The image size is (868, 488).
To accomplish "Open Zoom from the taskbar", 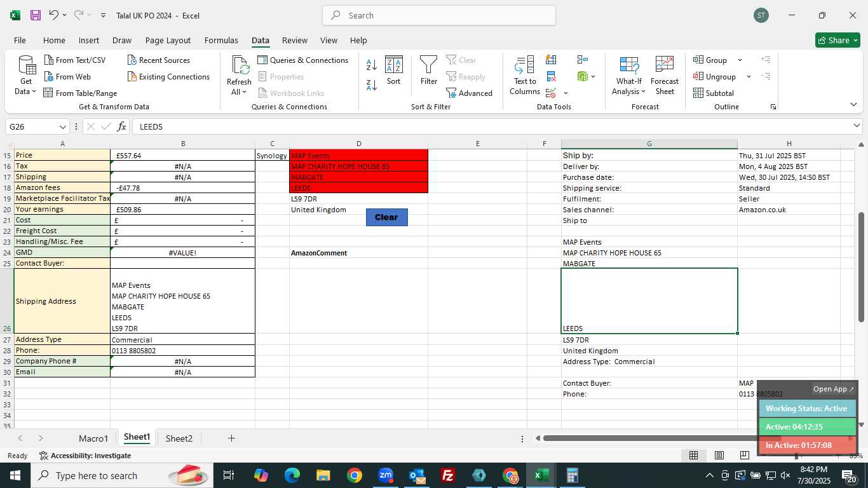I will click(386, 475).
